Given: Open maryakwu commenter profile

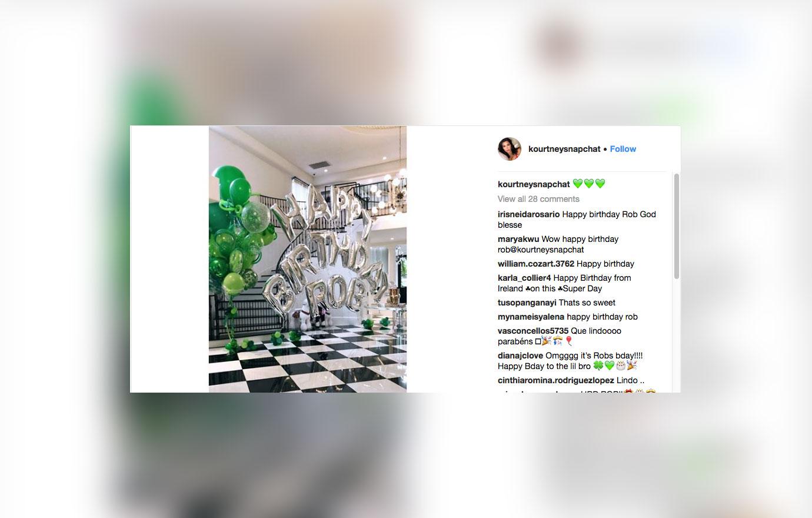Looking at the screenshot, I should (x=518, y=239).
